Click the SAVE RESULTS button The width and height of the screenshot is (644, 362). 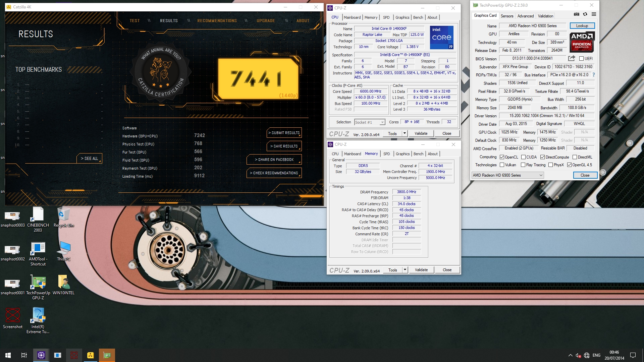[284, 146]
